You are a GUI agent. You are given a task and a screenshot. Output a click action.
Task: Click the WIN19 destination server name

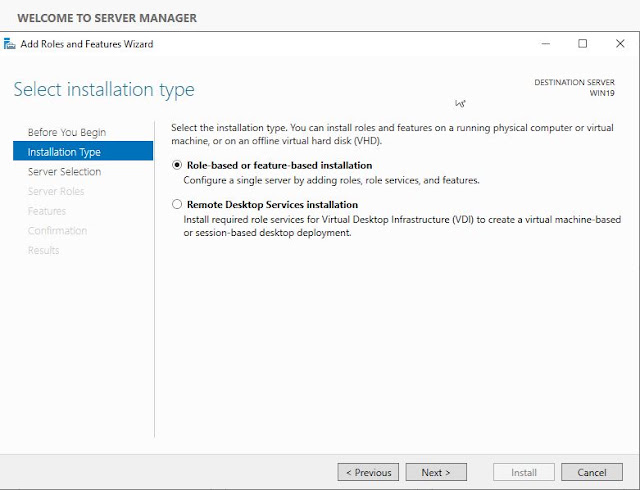click(x=602, y=93)
